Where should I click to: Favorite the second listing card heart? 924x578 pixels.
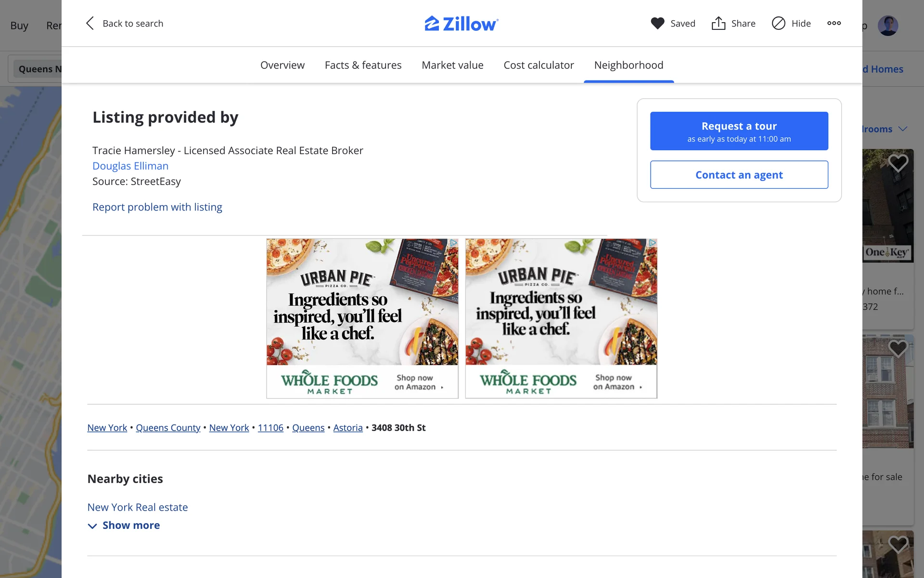[x=898, y=348]
